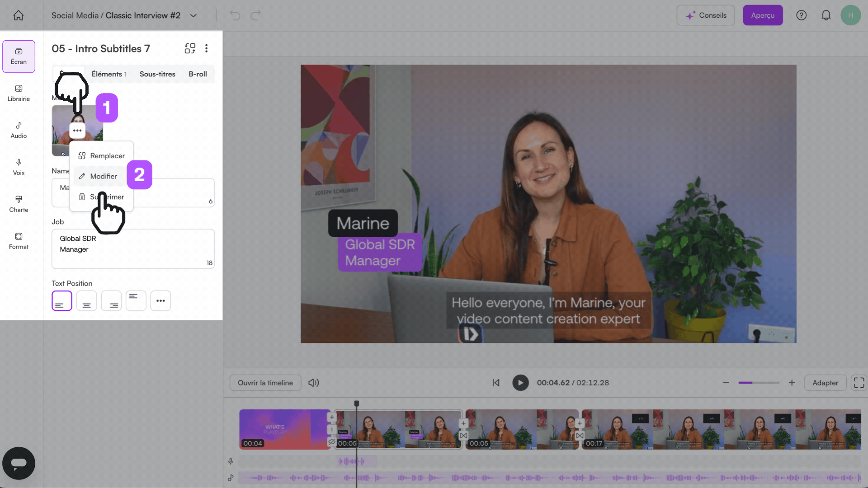This screenshot has height=488, width=868.
Task: Click the microphone voice track icon
Action: [x=231, y=461]
